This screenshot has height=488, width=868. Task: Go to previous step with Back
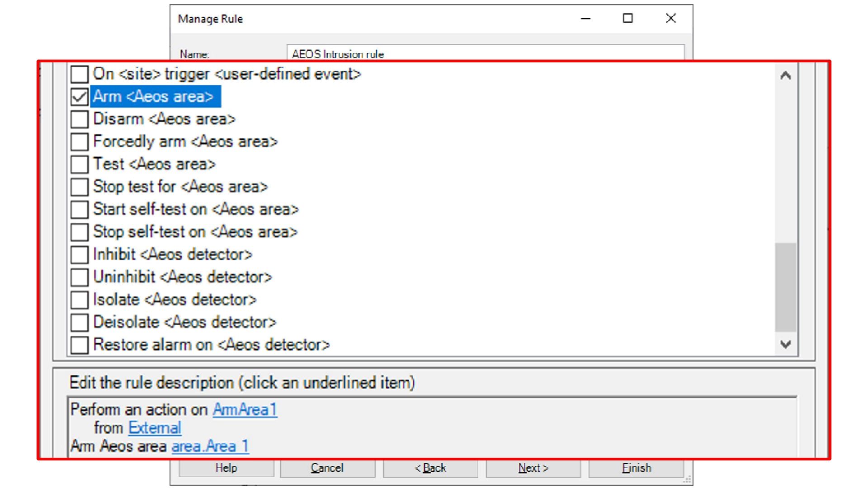click(430, 468)
